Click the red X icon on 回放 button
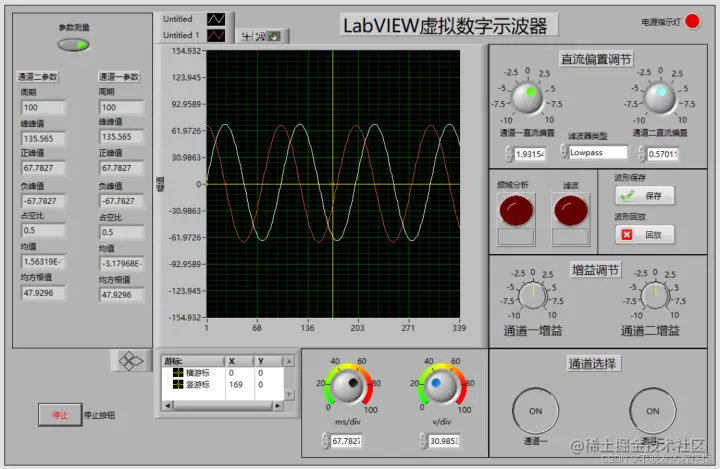The image size is (720, 469). coord(627,235)
